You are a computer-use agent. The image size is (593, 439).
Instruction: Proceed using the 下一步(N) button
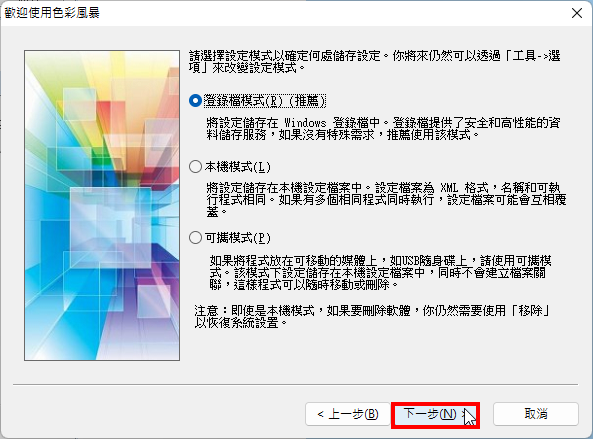pyautogui.click(x=435, y=415)
